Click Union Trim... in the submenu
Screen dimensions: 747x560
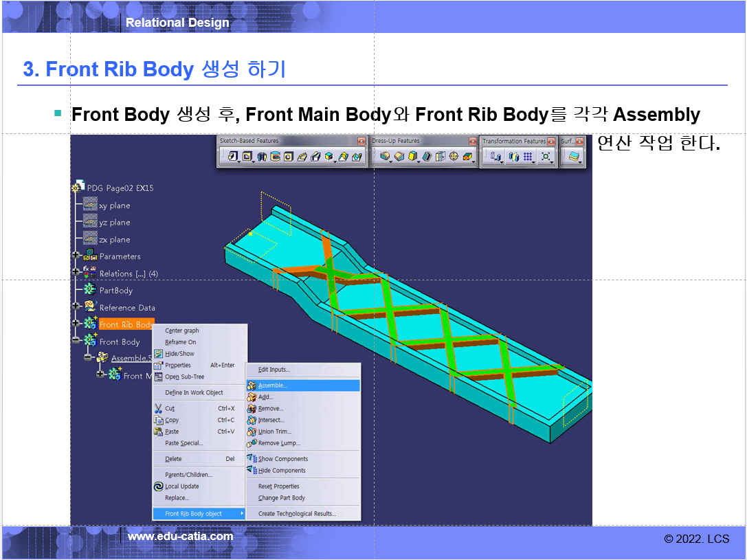[x=274, y=432]
